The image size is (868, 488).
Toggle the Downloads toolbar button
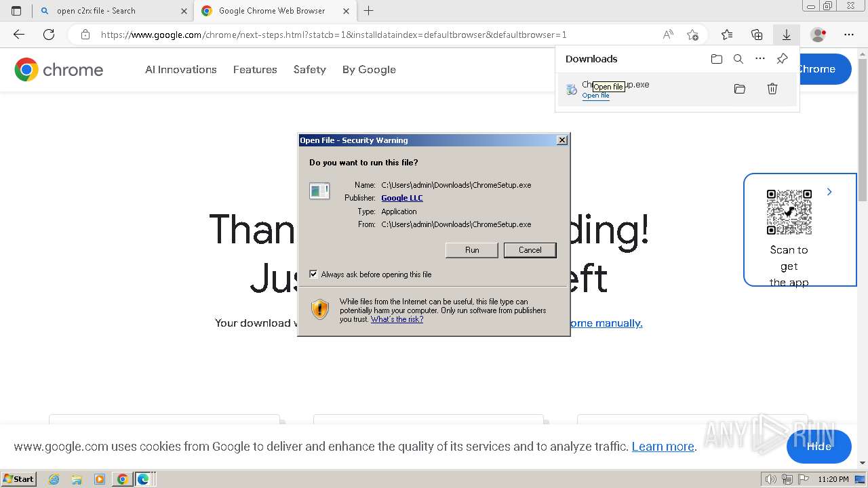click(x=787, y=35)
